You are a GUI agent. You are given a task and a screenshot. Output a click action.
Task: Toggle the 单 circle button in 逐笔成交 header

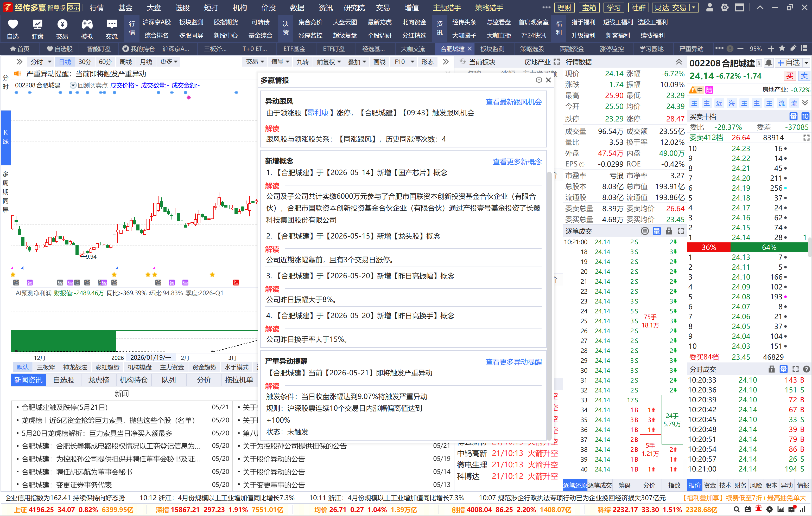645,231
